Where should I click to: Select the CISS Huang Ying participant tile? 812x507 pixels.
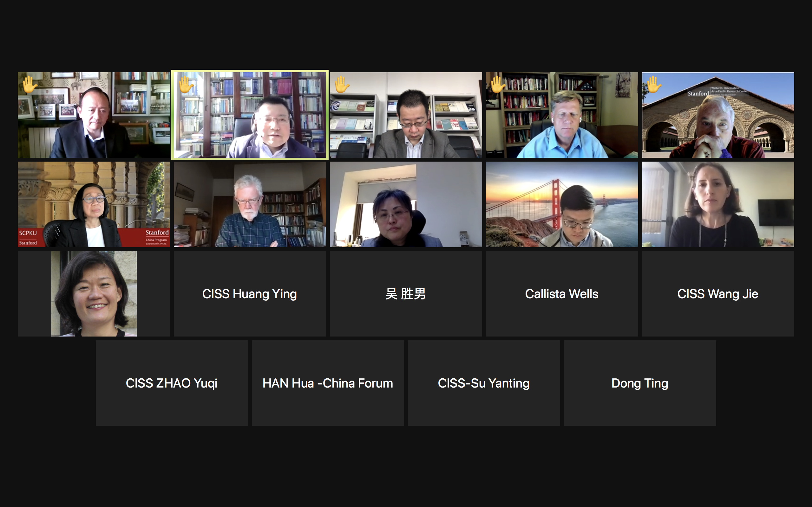(x=250, y=294)
